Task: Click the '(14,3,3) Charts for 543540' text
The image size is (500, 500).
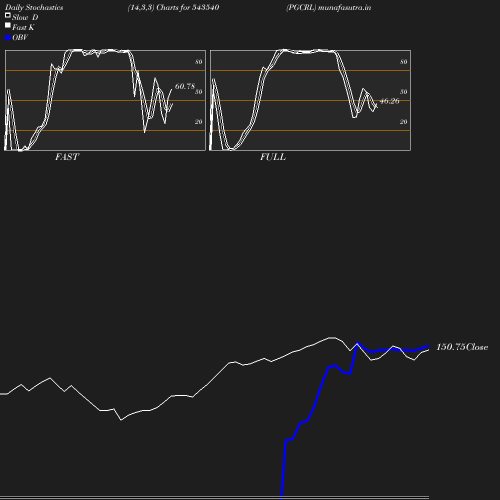Action: pyautogui.click(x=173, y=7)
